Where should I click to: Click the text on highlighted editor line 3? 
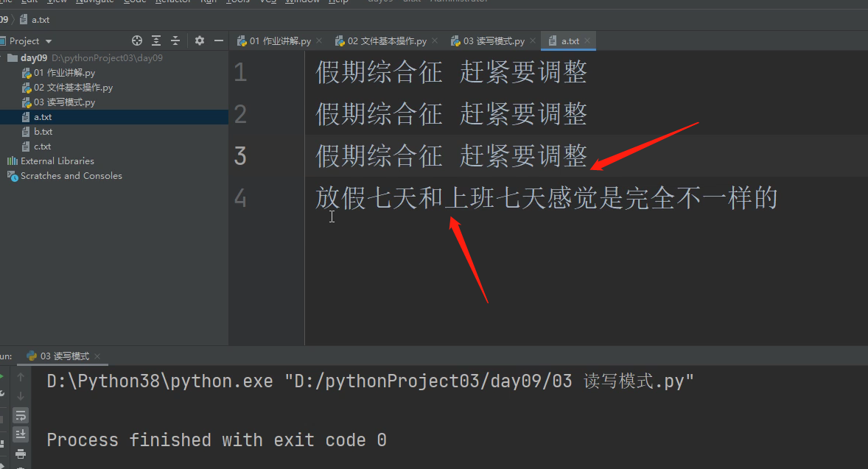point(451,156)
